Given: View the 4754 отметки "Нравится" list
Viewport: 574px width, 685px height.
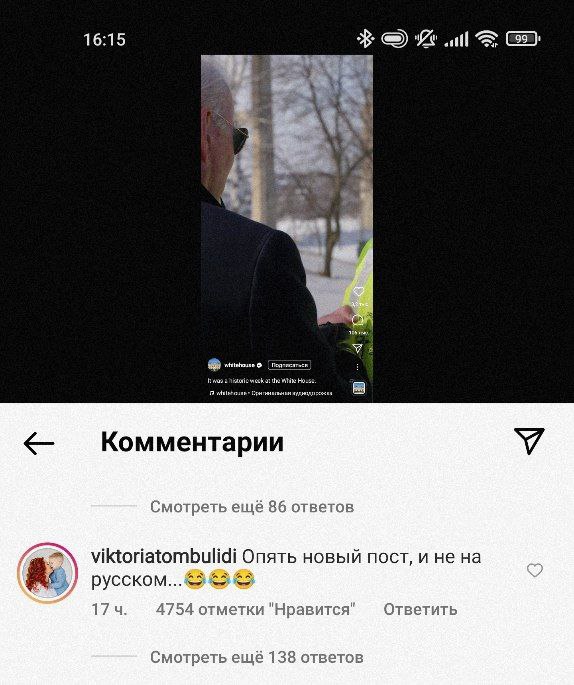Looking at the screenshot, I should click(x=256, y=609).
